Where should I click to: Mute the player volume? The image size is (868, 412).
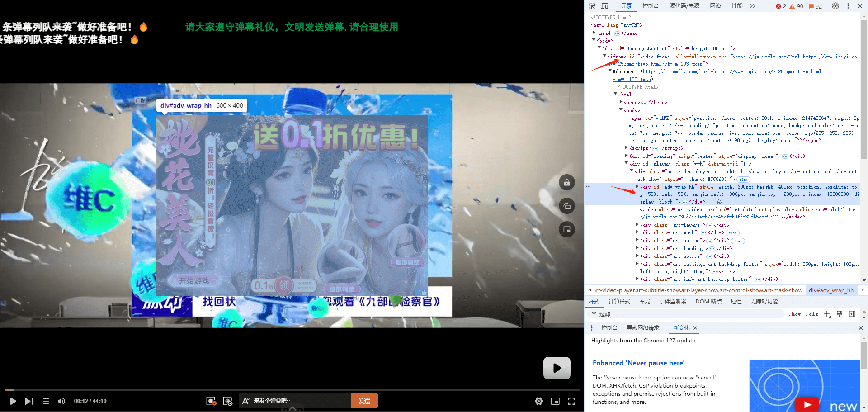[61, 401]
